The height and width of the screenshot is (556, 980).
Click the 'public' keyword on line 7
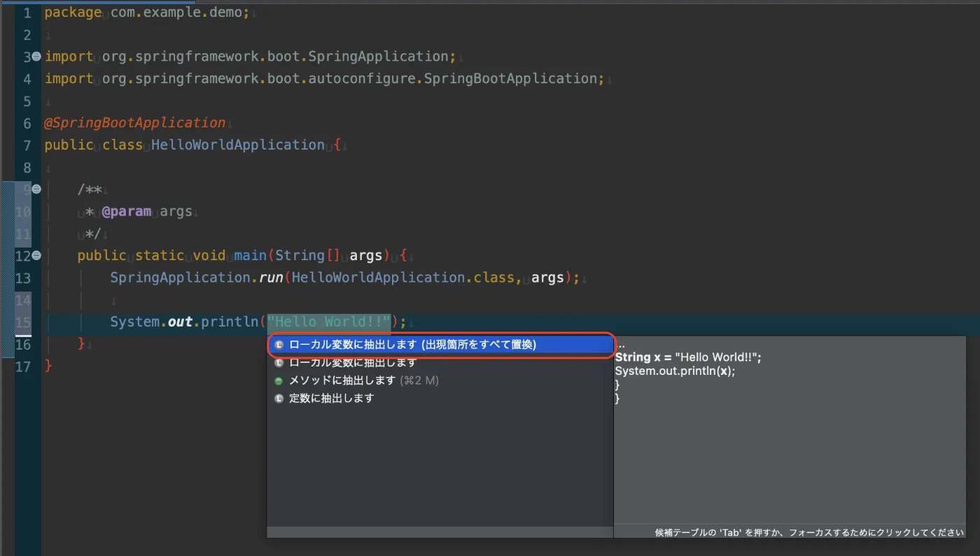[x=69, y=145]
